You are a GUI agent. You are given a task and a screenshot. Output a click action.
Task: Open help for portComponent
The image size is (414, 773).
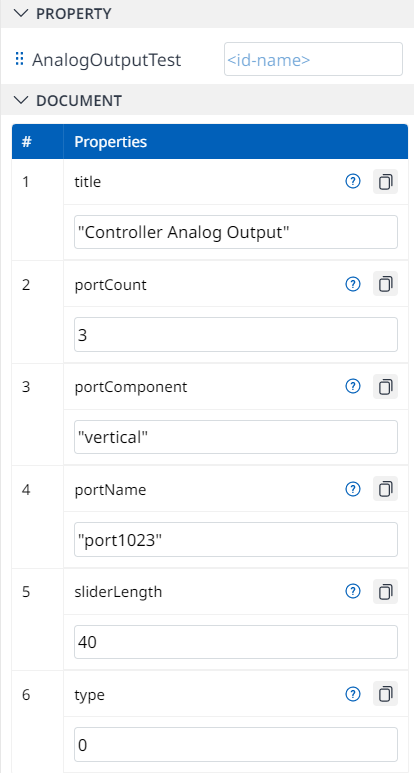(353, 386)
